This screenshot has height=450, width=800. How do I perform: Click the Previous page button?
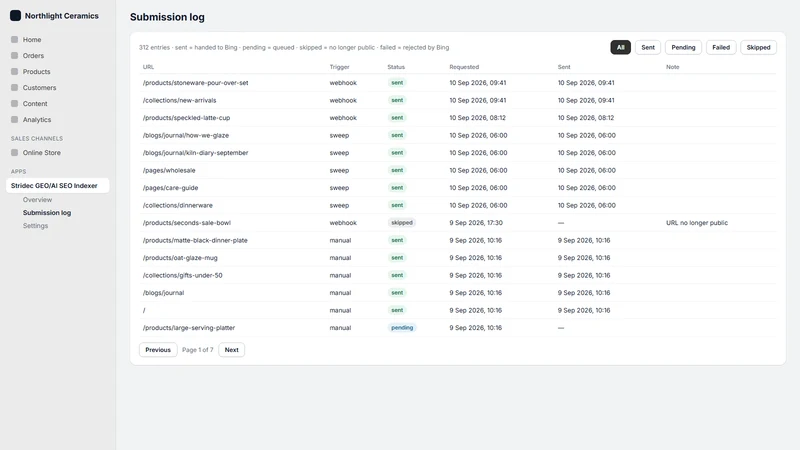pos(158,350)
